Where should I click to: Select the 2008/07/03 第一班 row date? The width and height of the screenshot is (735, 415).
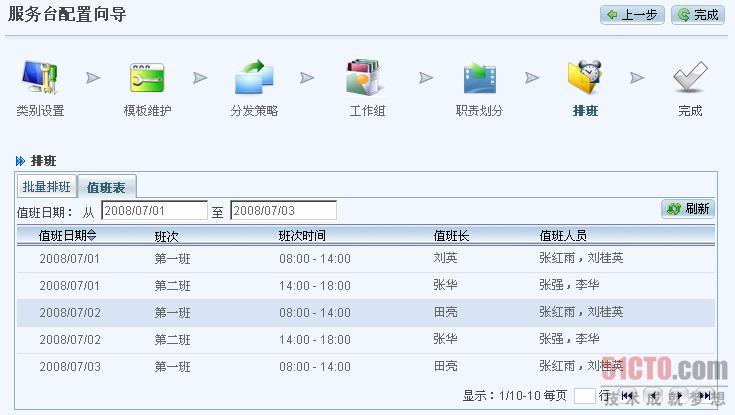pos(70,367)
